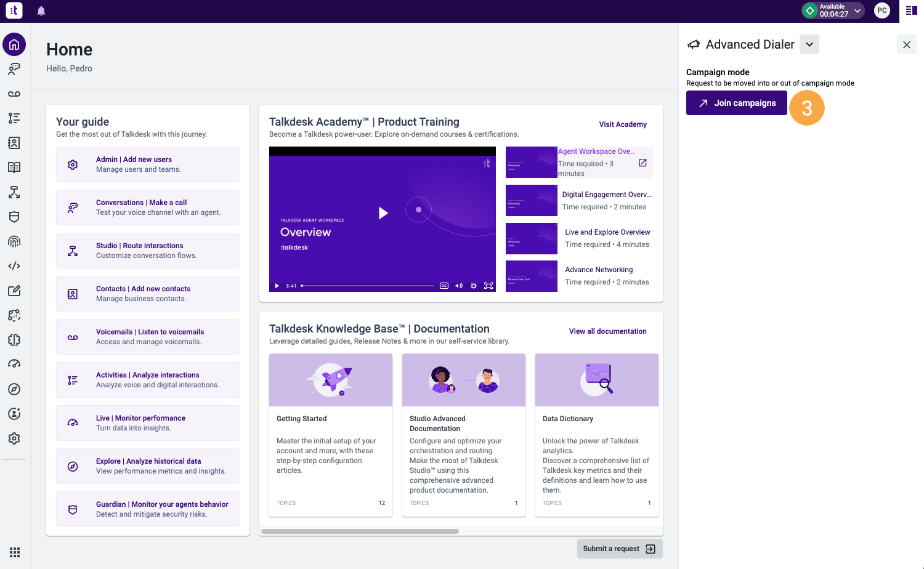
Task: Toggle the side panel icon at top right
Action: point(912,10)
